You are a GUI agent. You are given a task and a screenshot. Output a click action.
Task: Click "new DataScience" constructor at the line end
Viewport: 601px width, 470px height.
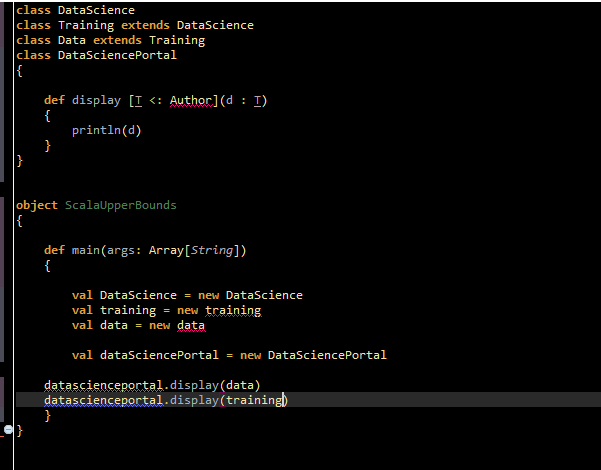coord(250,295)
